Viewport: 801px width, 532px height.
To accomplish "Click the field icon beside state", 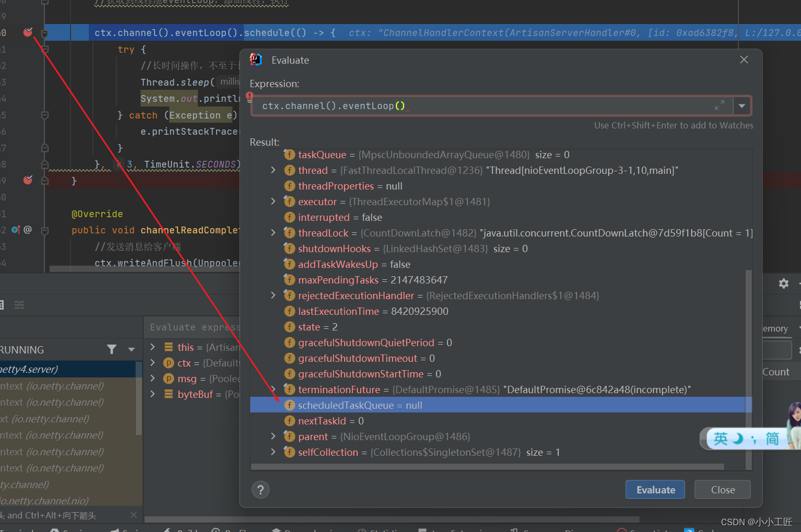I will pos(289,327).
